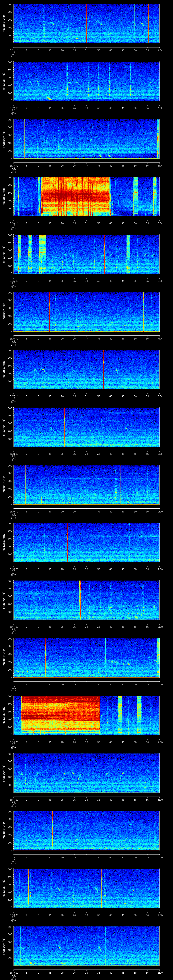Click the 3:08:00 start time label

click(14, 454)
